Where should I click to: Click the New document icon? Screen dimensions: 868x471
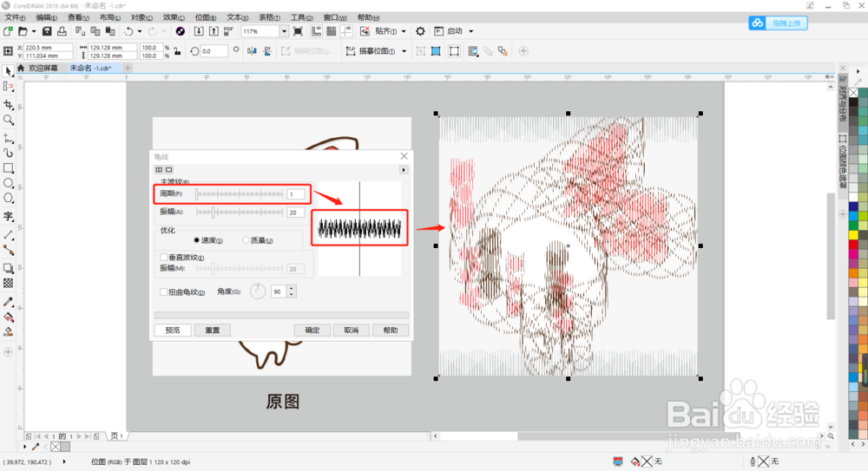8,31
